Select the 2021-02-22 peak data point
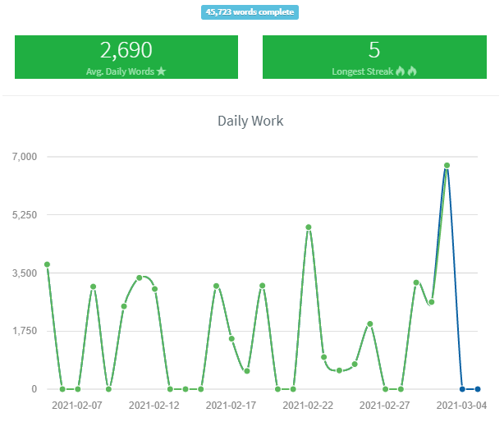Image resolution: width=504 pixels, height=422 pixels. tap(309, 227)
